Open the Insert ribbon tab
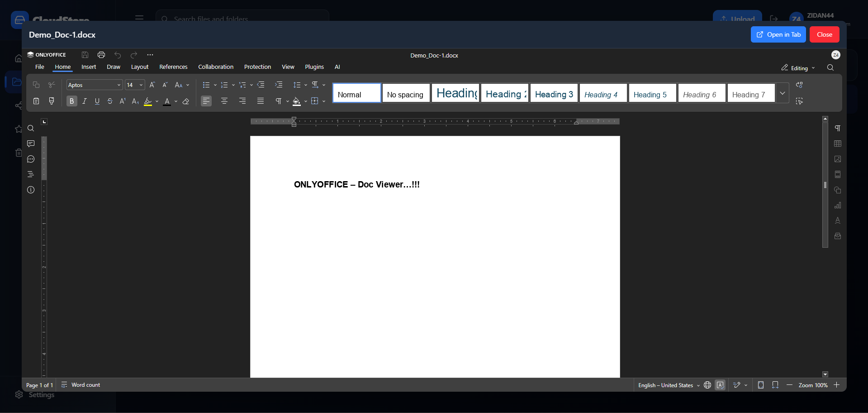Viewport: 868px width, 413px height. coord(88,67)
